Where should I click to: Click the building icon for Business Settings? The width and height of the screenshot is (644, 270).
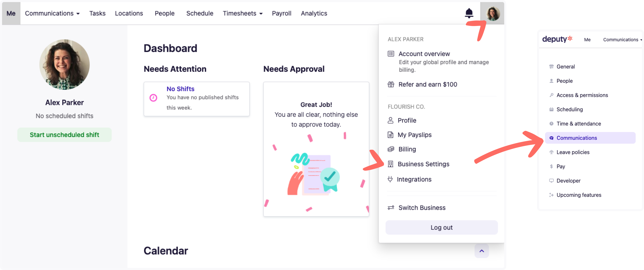[x=390, y=164]
